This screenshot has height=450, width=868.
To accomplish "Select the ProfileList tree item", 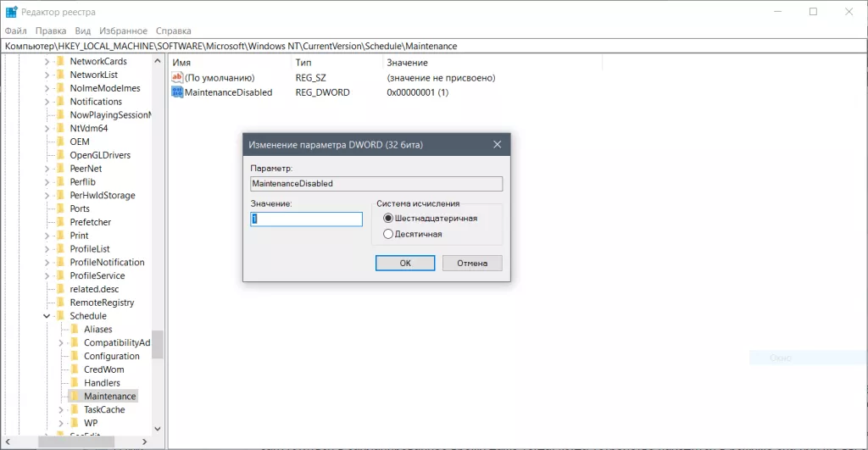I will [x=90, y=249].
